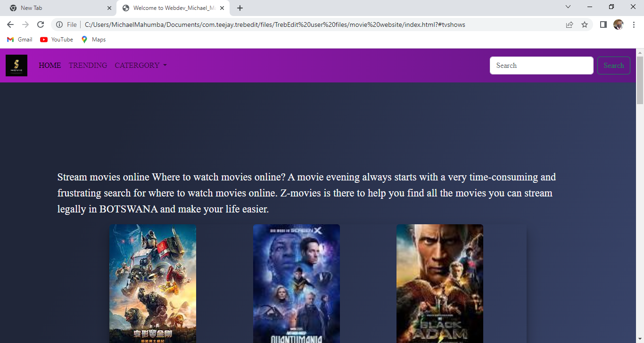Open the tab search chevron

[568, 7]
